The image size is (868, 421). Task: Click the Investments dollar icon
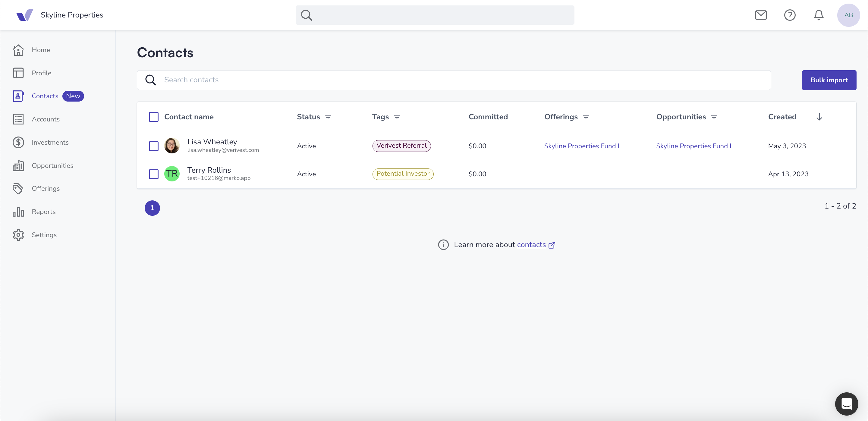coord(18,143)
